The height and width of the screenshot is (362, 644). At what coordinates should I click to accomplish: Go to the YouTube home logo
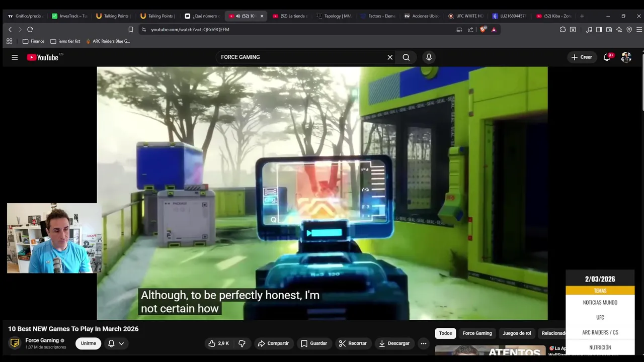click(43, 57)
